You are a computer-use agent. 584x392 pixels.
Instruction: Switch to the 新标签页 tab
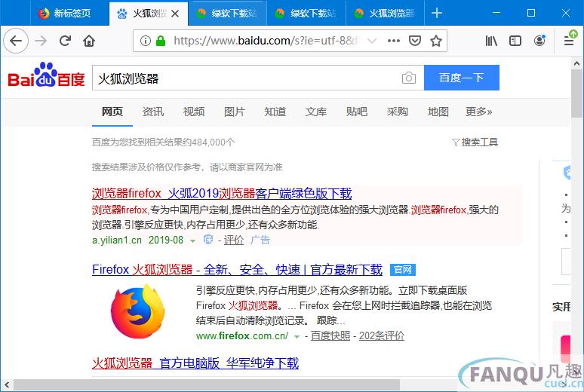[65, 13]
